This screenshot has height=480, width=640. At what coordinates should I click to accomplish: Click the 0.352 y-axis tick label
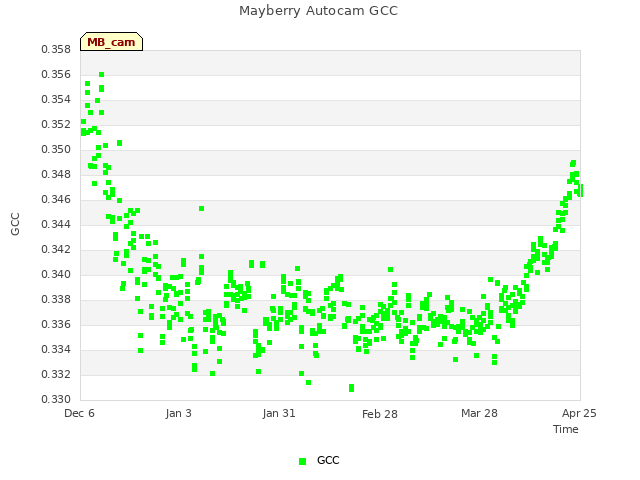56,124
